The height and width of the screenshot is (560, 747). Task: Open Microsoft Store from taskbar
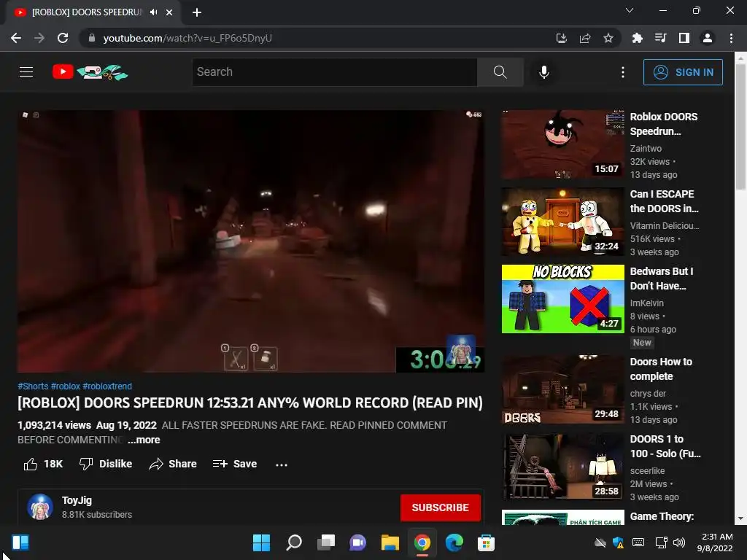[x=486, y=542]
